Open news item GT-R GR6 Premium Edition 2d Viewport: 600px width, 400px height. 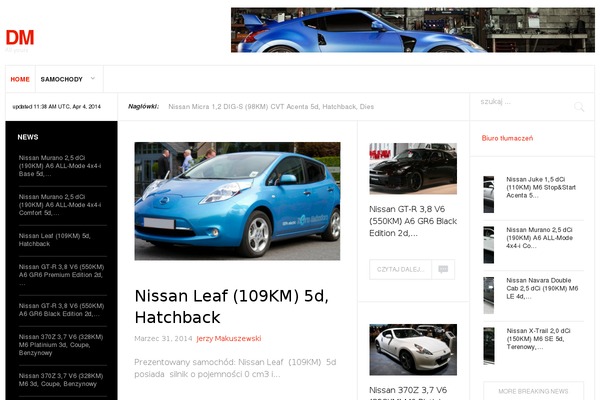pos(61,275)
